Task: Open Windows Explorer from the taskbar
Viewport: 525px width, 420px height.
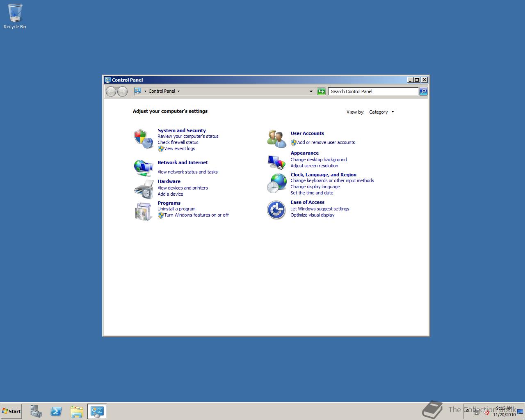Action: tap(77, 411)
